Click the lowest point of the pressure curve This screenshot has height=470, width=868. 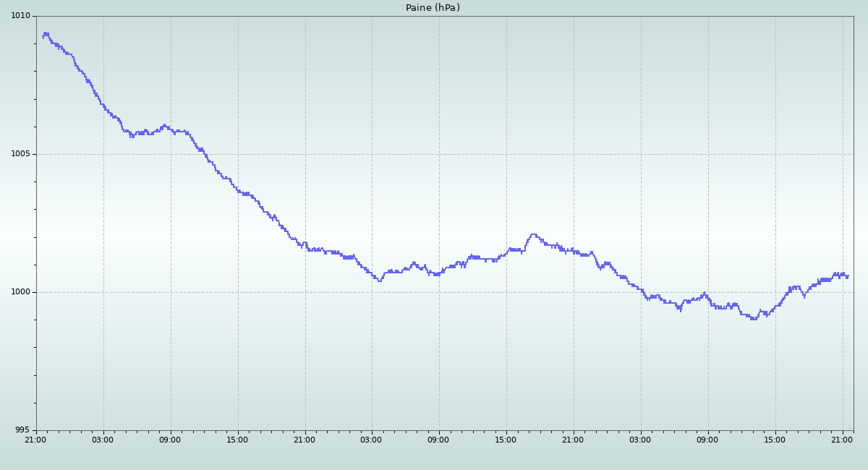pos(754,318)
